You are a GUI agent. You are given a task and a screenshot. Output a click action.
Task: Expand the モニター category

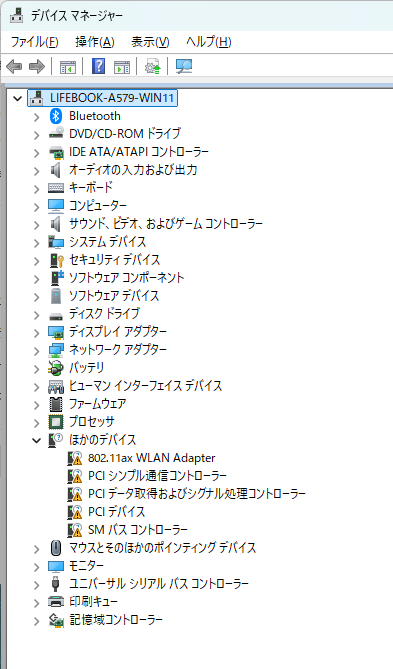click(x=37, y=566)
